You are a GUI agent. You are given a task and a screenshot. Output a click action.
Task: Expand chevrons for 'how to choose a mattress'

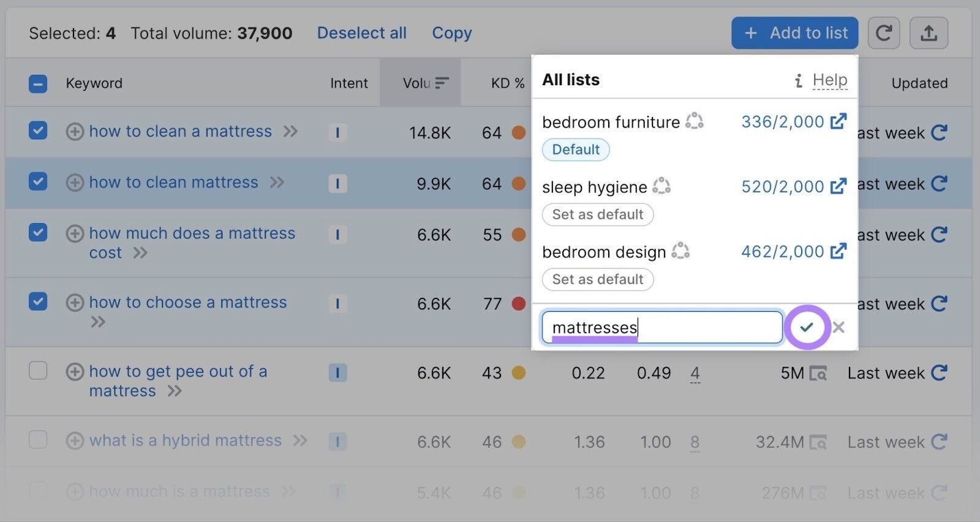(x=98, y=322)
